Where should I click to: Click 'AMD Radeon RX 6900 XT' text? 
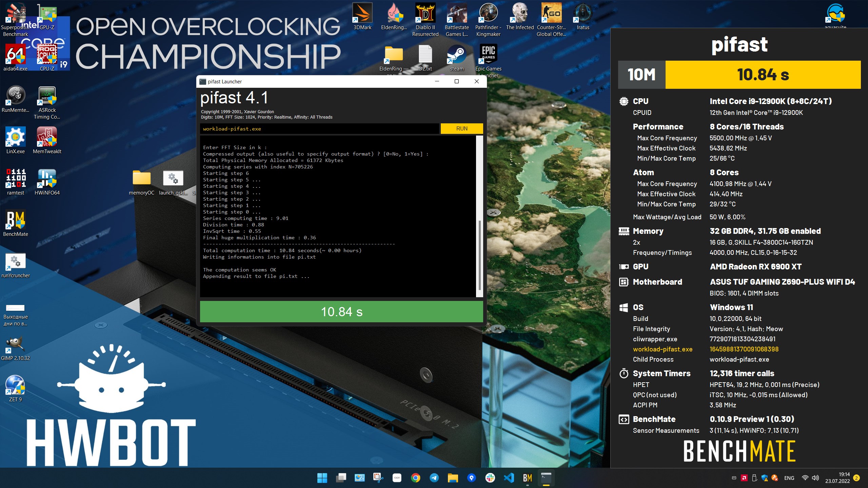click(756, 266)
